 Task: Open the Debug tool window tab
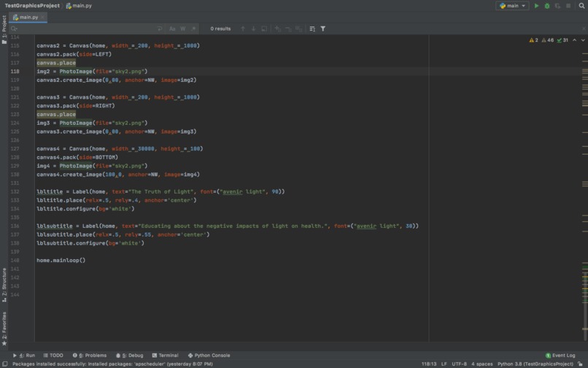(129, 356)
